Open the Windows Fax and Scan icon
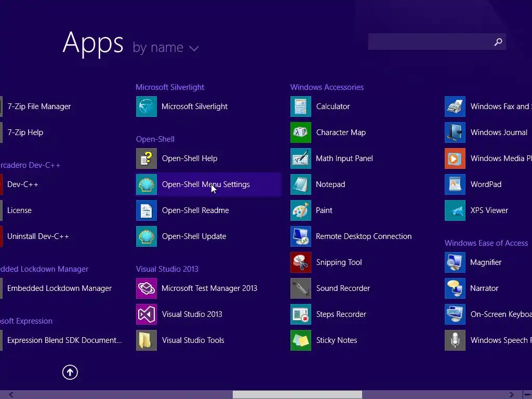532x399 pixels. tap(455, 107)
